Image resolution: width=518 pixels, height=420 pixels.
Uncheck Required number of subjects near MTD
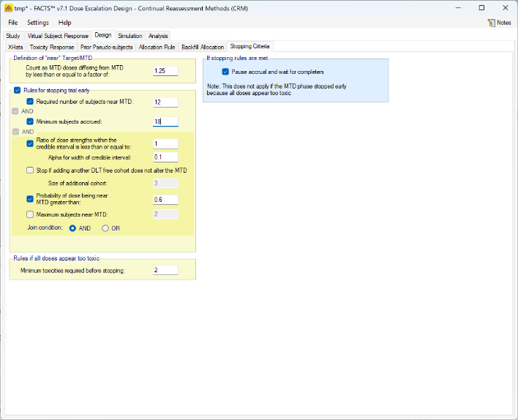[x=30, y=102]
